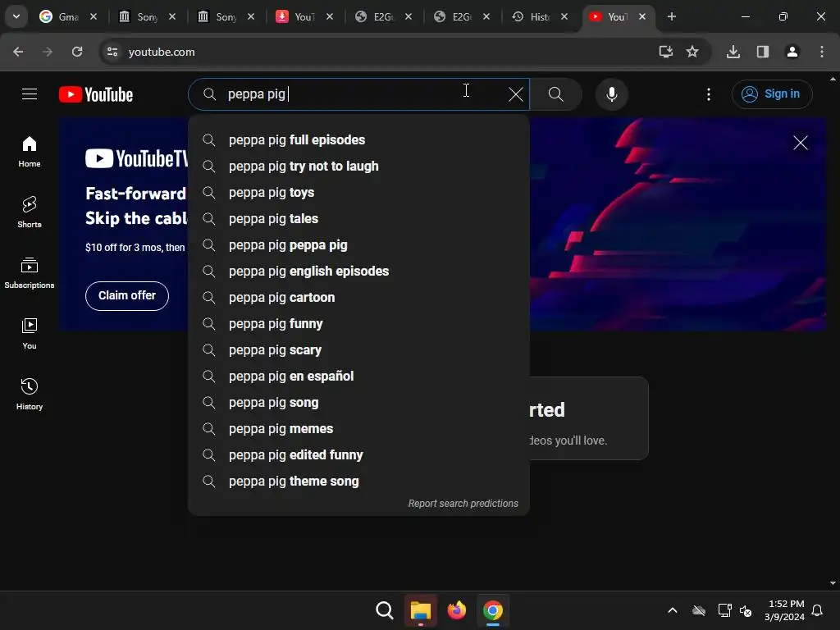Open File Explorer from the taskbar
The image size is (840, 630).
(x=421, y=610)
